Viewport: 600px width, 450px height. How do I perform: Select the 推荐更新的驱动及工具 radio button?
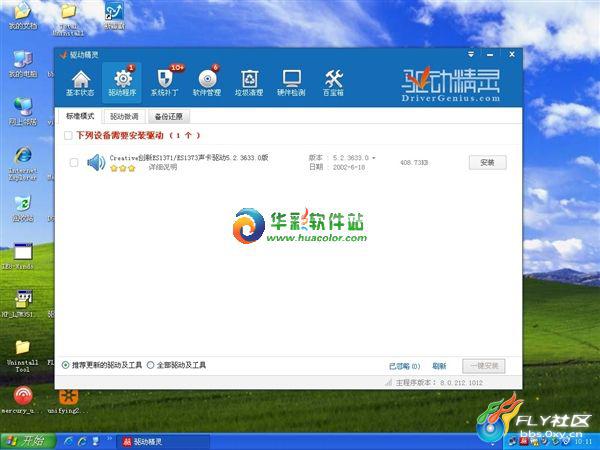tap(65, 365)
